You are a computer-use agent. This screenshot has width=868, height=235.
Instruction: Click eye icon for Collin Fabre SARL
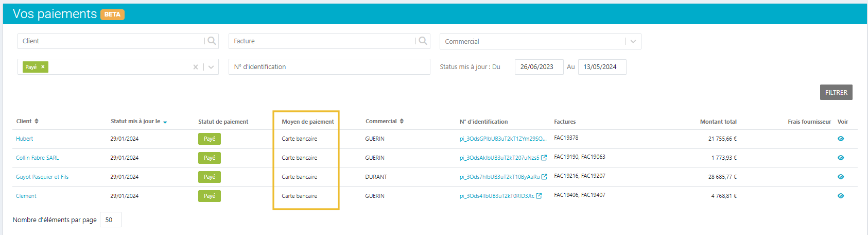pyautogui.click(x=841, y=158)
